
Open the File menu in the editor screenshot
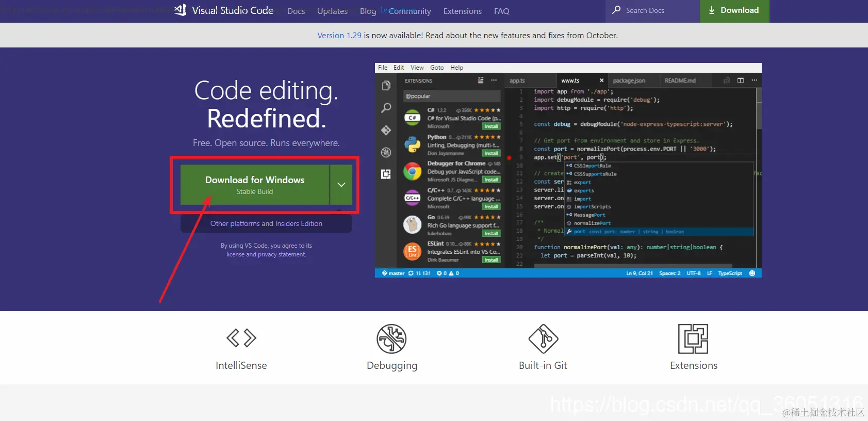(383, 68)
